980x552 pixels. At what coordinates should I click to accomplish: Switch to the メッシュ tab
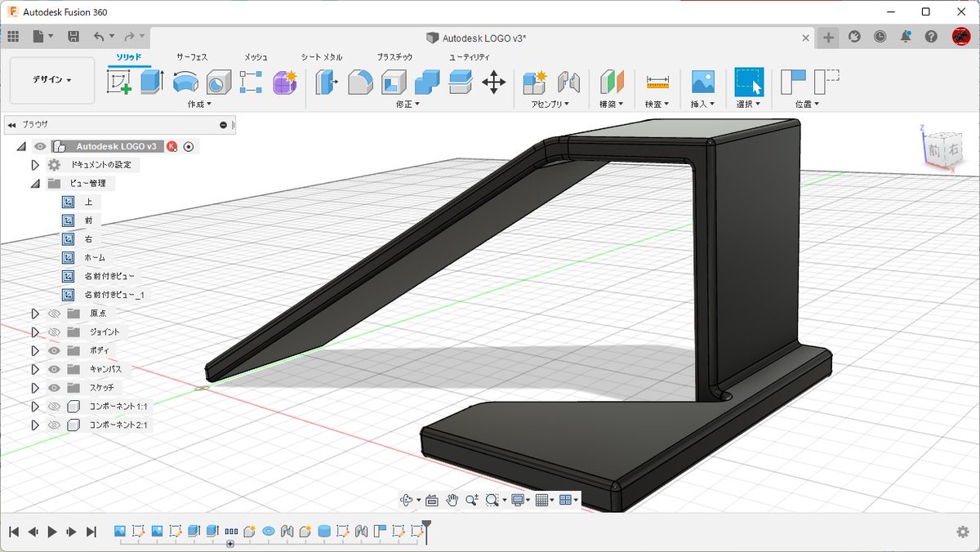click(256, 57)
